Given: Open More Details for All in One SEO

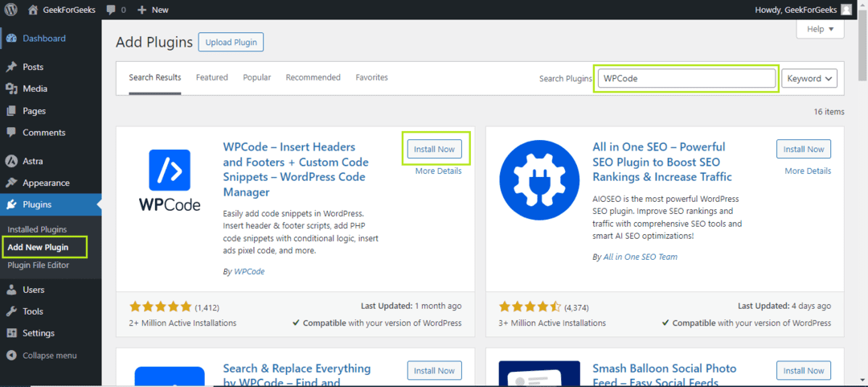Looking at the screenshot, I should (808, 171).
